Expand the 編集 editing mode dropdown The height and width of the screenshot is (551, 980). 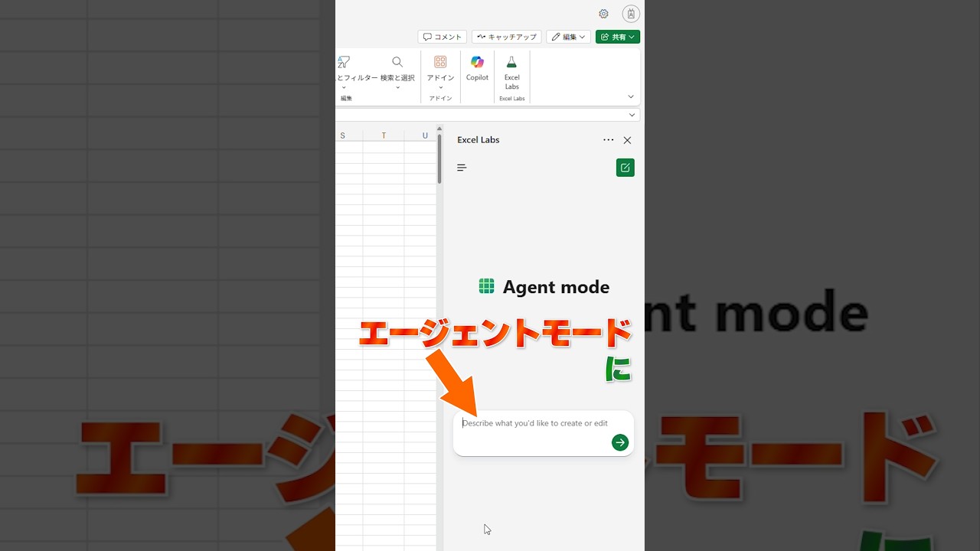pyautogui.click(x=568, y=37)
